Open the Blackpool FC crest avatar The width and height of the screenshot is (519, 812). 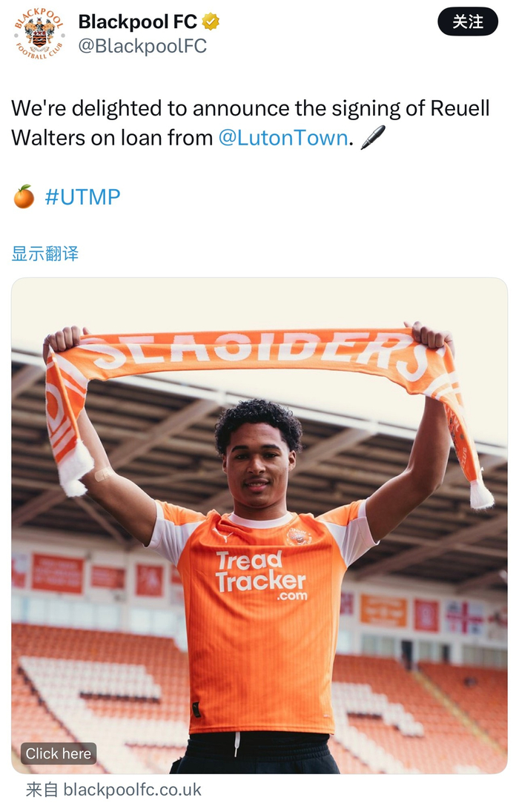point(39,34)
